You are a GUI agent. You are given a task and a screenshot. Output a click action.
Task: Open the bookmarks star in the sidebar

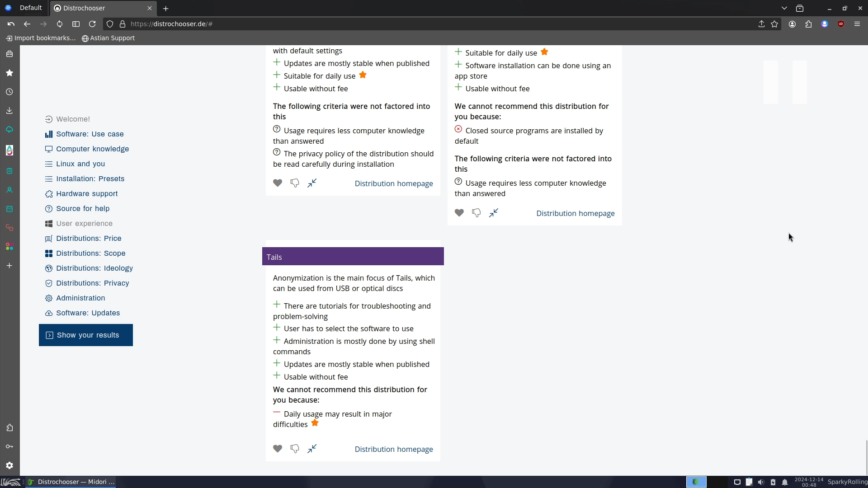[x=9, y=73]
